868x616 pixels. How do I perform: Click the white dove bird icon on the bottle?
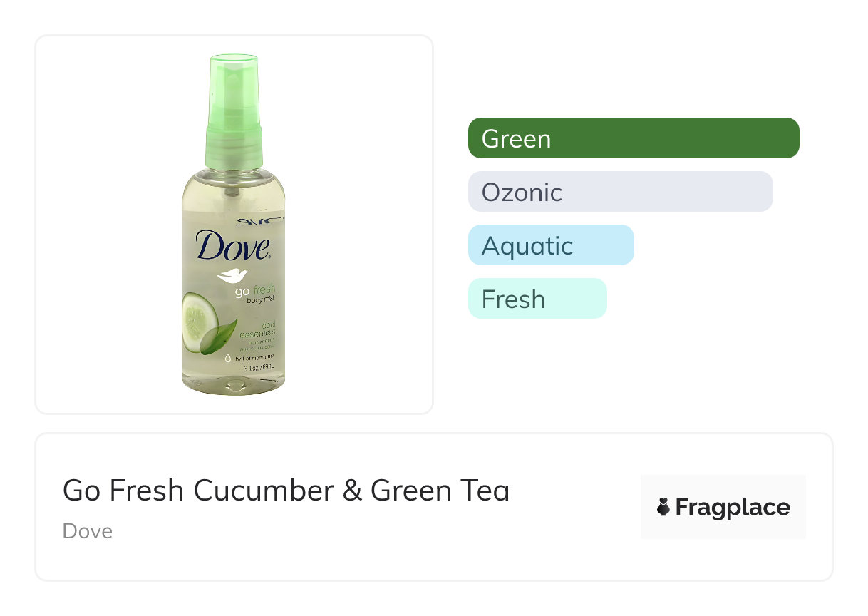[232, 276]
